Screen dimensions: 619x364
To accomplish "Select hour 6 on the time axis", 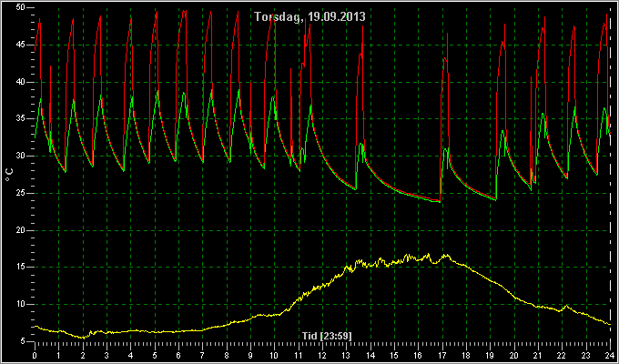I will [x=178, y=355].
